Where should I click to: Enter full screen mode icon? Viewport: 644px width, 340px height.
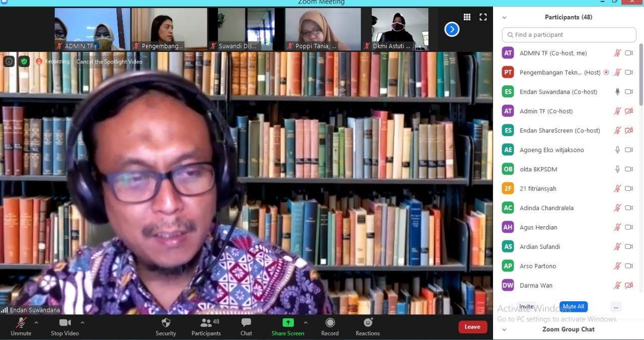pyautogui.click(x=483, y=17)
